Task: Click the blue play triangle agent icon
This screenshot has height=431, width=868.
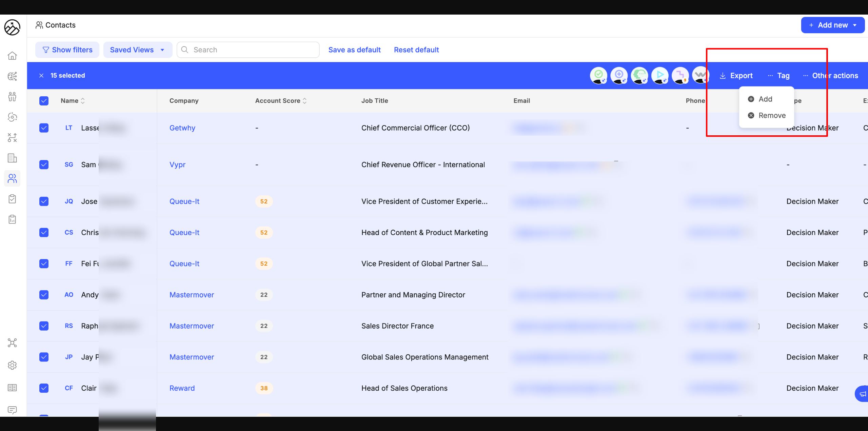Action: pyautogui.click(x=659, y=75)
